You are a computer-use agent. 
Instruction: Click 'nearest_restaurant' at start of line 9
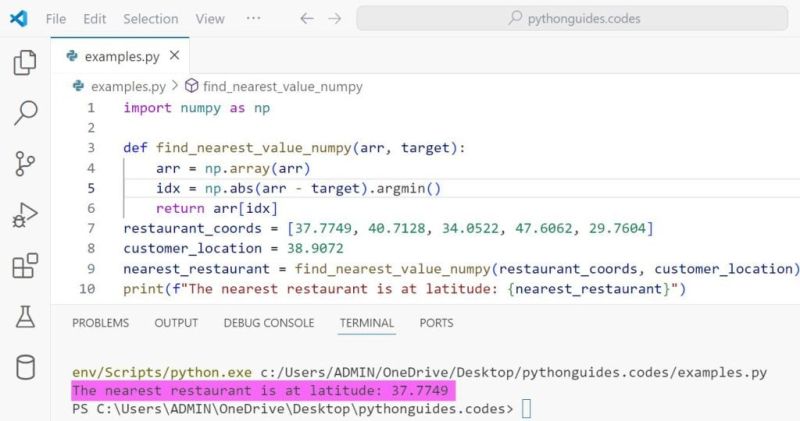(x=196, y=269)
